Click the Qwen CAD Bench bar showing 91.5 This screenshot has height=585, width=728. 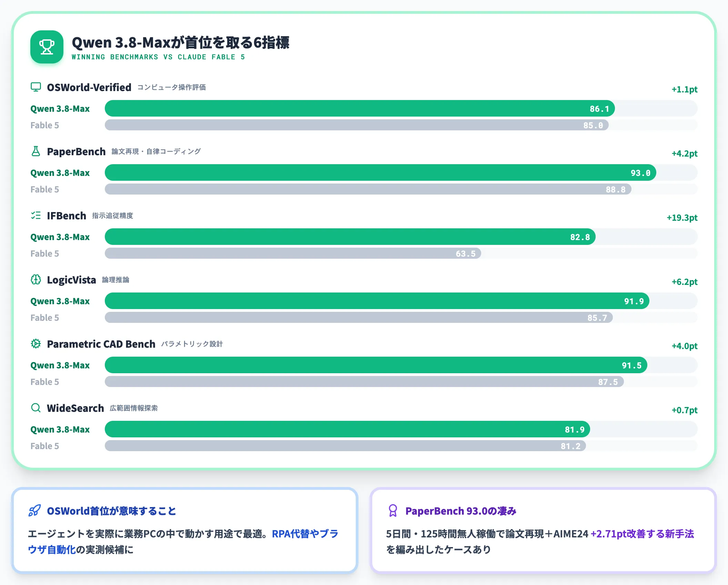tap(376, 365)
